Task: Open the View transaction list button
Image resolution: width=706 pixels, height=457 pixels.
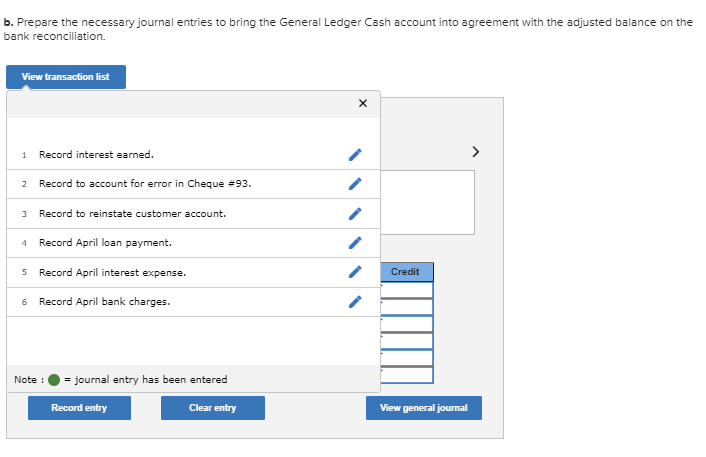Action: [x=66, y=77]
